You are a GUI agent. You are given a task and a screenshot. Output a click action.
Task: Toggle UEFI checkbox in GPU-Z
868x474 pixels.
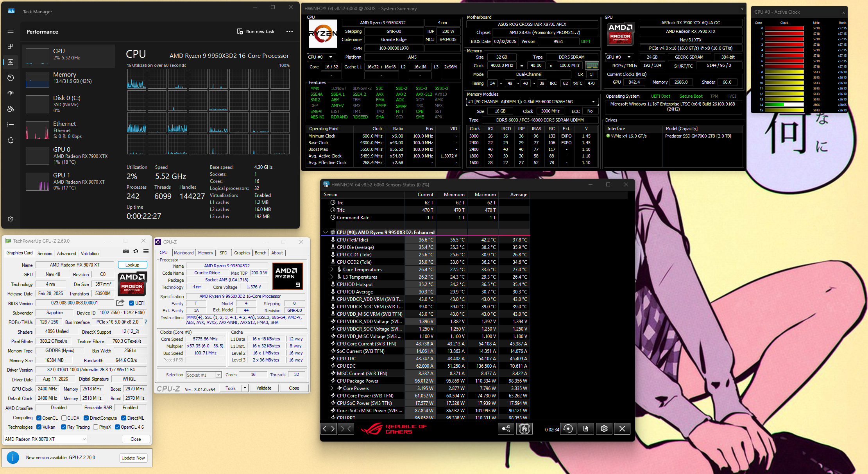click(x=132, y=303)
